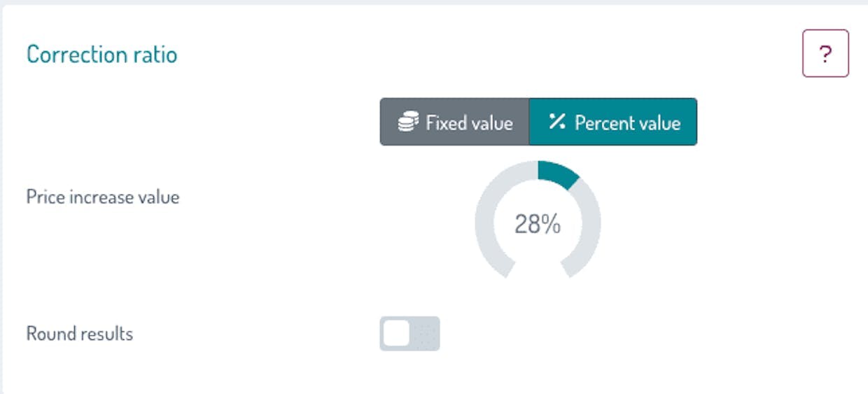This screenshot has height=394, width=868.
Task: Click the coins stack icon
Action: point(407,122)
